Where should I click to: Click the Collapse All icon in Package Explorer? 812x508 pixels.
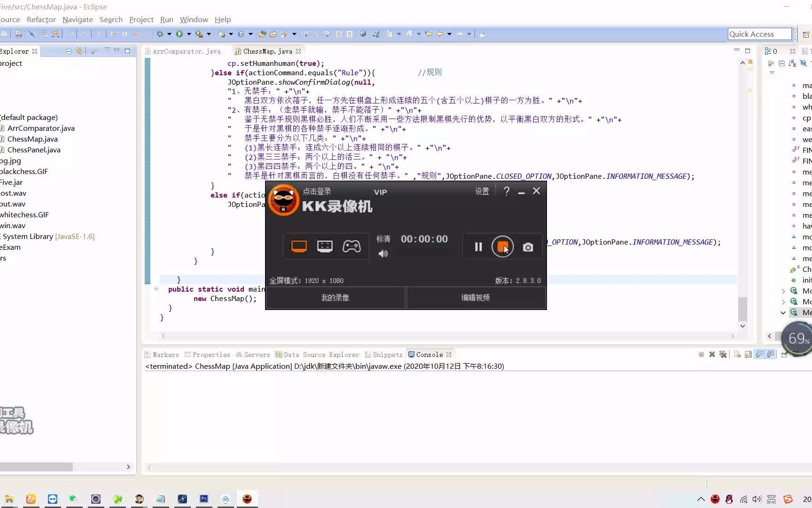[69, 51]
